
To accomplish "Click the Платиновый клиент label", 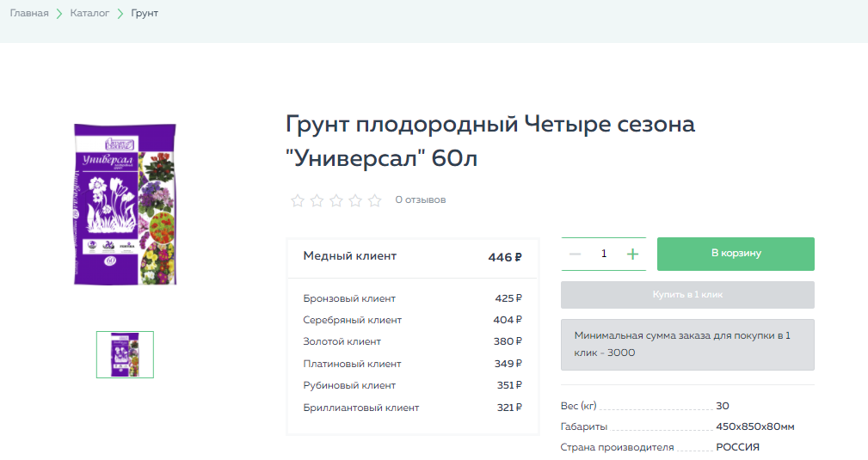I will [x=352, y=364].
